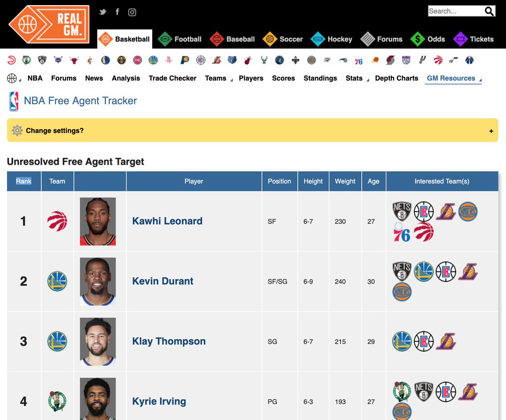Open the Trade Checker menu item
The image size is (506, 420).
coord(172,78)
